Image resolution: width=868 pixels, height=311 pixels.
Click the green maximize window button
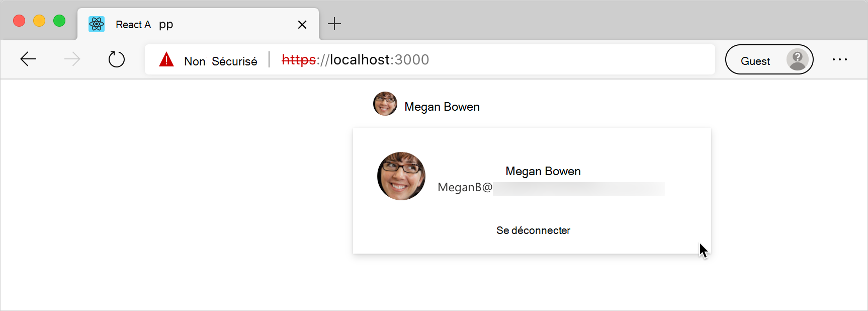(x=59, y=21)
